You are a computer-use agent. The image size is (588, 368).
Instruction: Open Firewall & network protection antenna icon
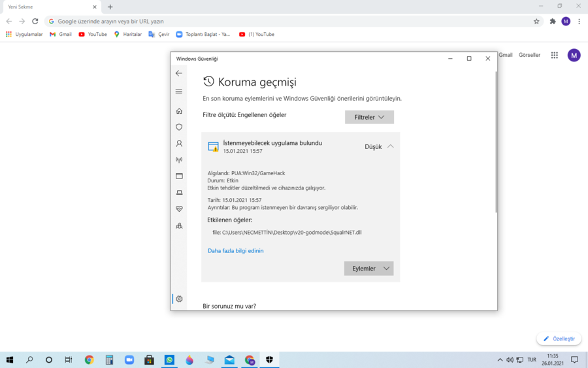[x=179, y=159]
